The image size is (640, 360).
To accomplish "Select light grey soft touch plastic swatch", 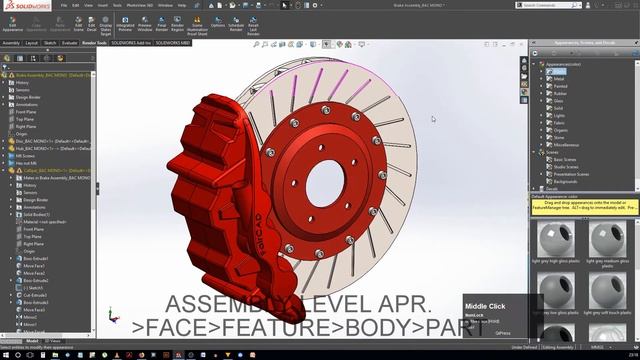I will [607, 291].
